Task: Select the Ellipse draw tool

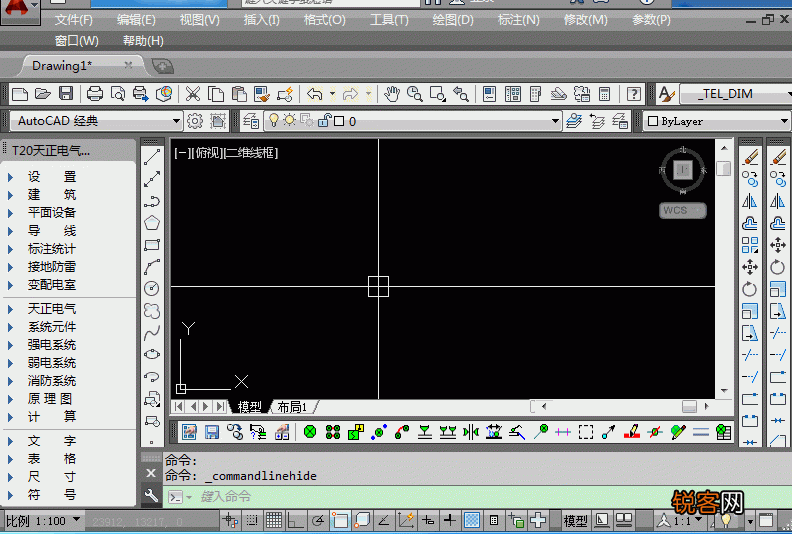Action: pyautogui.click(x=152, y=354)
